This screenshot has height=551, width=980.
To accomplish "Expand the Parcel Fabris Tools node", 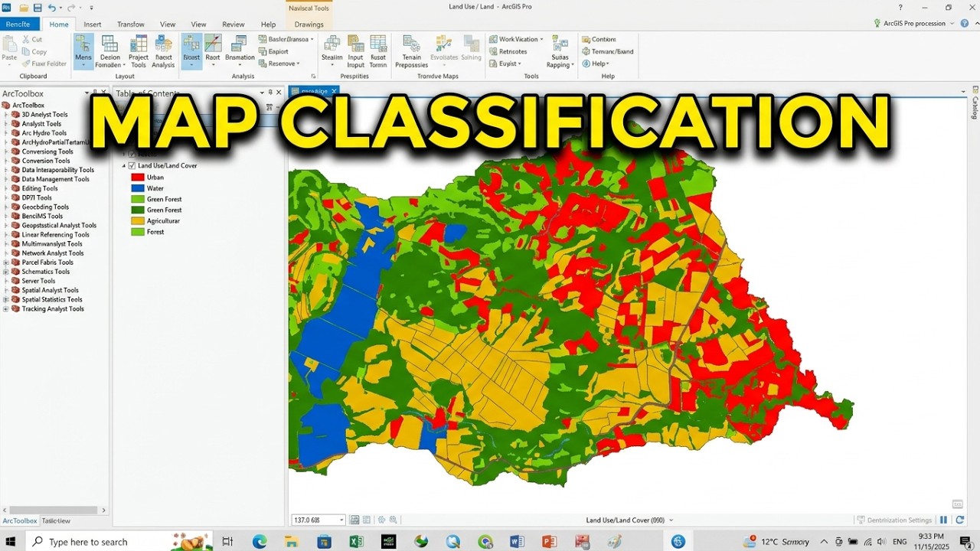I will (6, 262).
